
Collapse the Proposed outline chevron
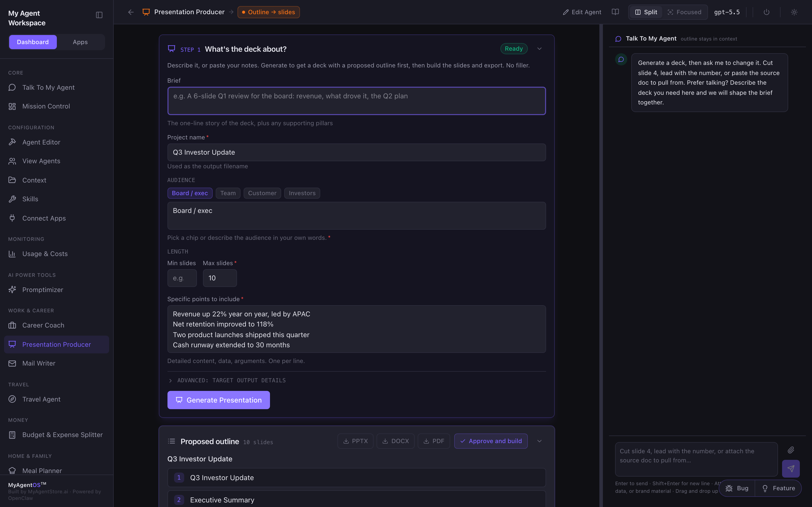(539, 441)
